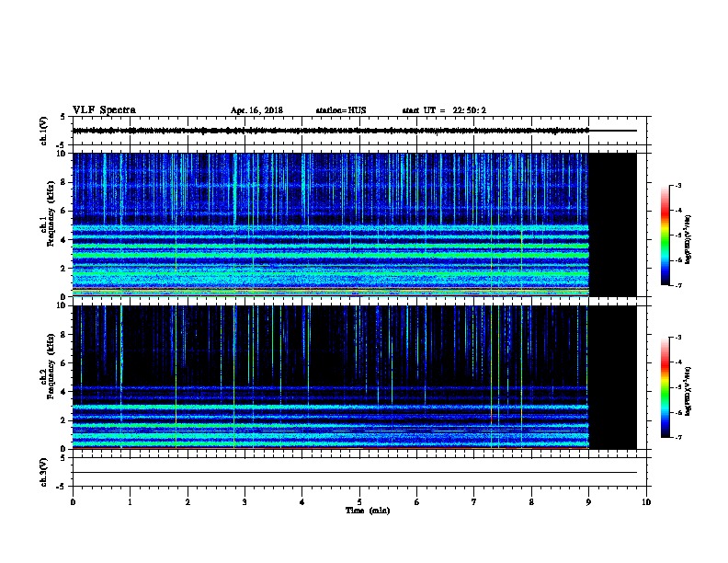728x563 pixels.
Task: Click time axis tick label "8"
Action: [x=531, y=502]
